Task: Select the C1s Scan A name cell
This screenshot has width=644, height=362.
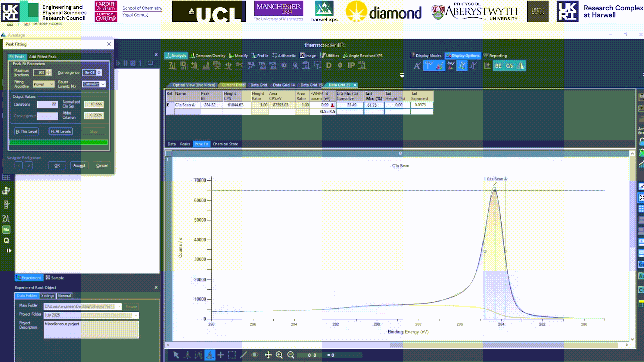Action: tap(187, 105)
